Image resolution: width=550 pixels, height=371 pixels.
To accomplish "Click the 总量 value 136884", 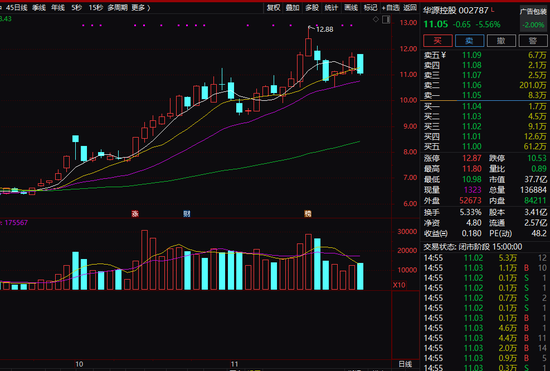I will point(533,190).
